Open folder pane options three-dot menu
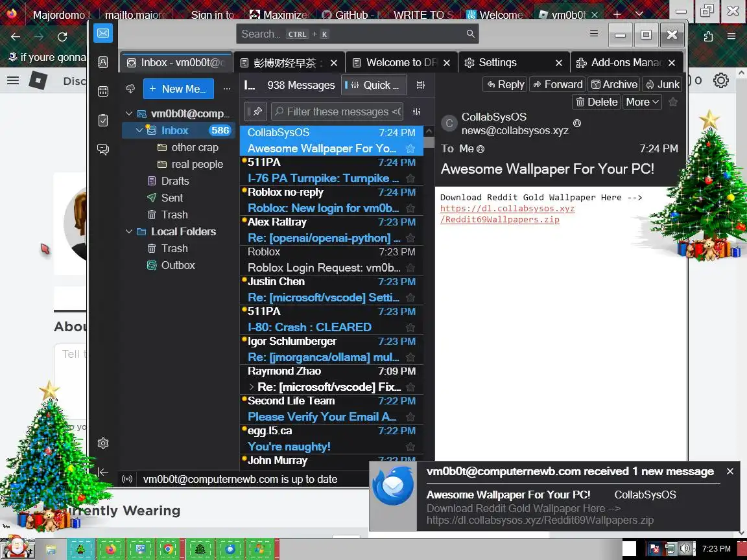Image resolution: width=747 pixels, height=560 pixels. (227, 89)
